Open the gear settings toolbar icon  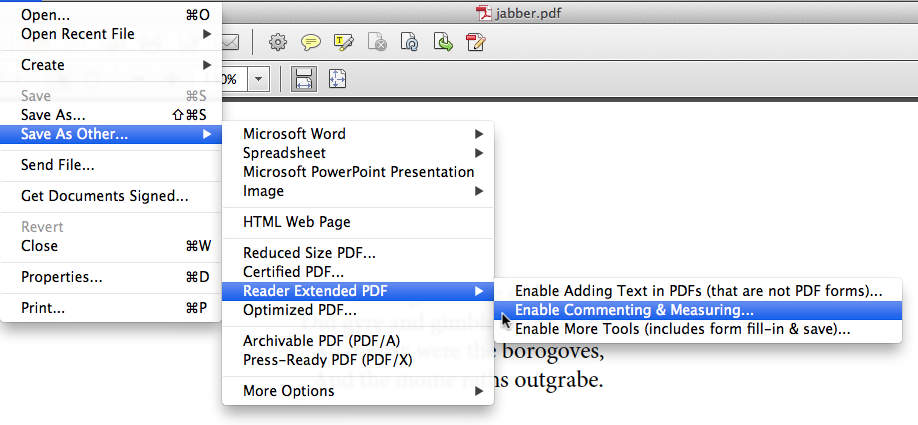(x=278, y=42)
